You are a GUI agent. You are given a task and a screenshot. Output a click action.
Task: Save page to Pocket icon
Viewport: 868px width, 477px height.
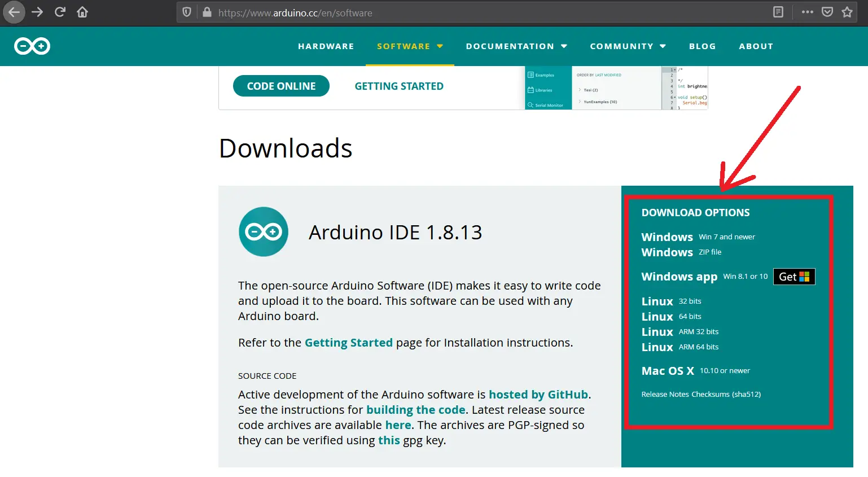[x=827, y=12]
